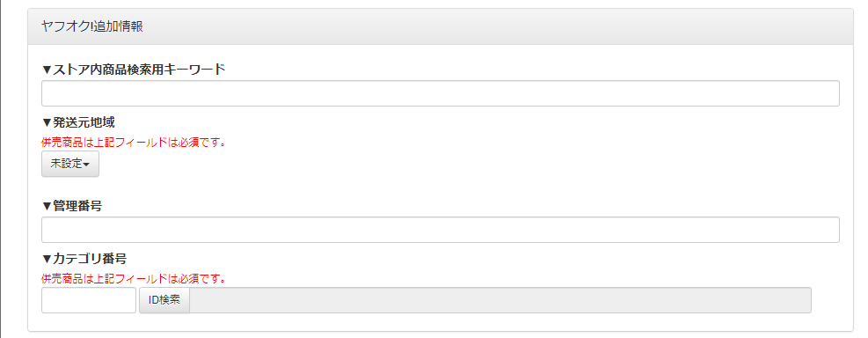The height and width of the screenshot is (338, 868).
Task: Focus the 管理番号 text field
Action: 440,230
